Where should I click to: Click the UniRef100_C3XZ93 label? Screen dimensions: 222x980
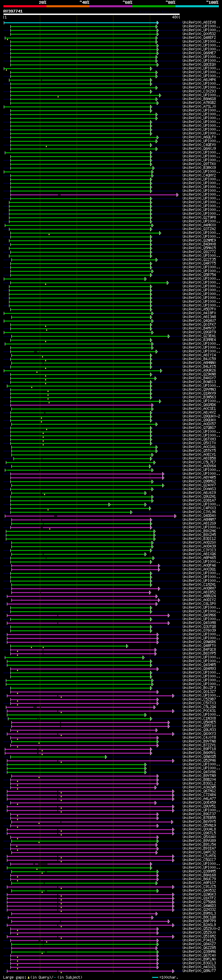199,91
